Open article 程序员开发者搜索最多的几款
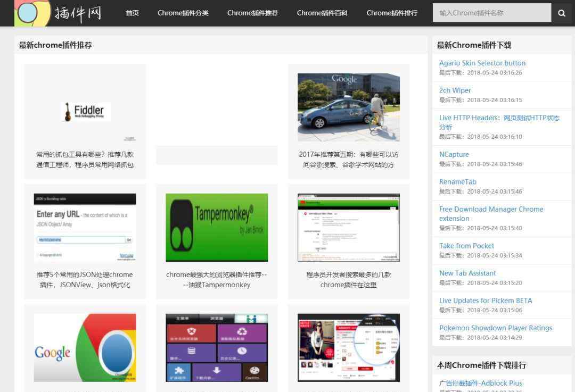This screenshot has width=575, height=392. tap(349, 280)
